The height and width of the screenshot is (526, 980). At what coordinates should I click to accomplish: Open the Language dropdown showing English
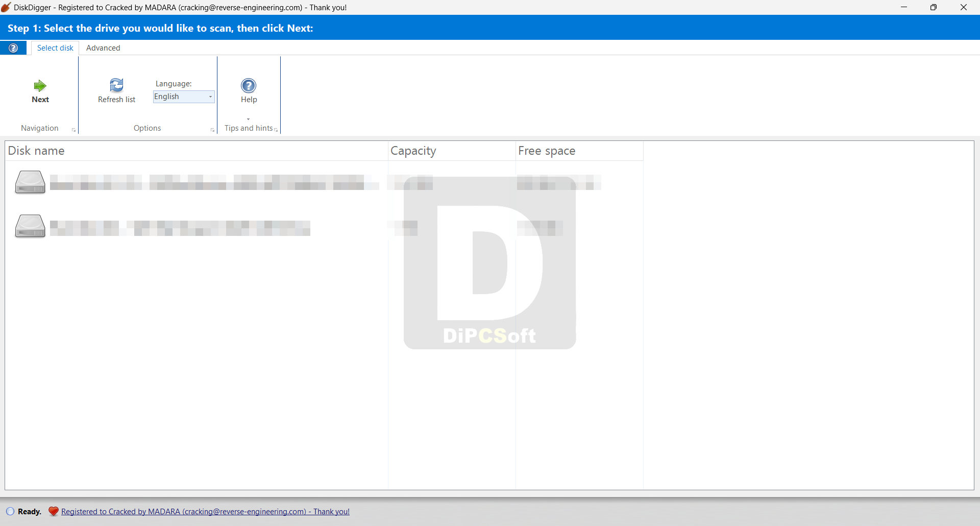[x=184, y=97]
